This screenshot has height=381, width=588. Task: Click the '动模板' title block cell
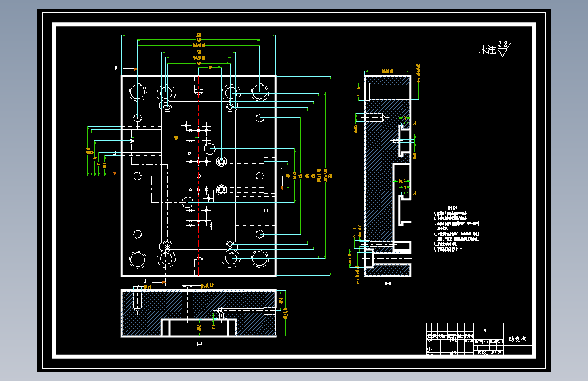click(x=517, y=338)
